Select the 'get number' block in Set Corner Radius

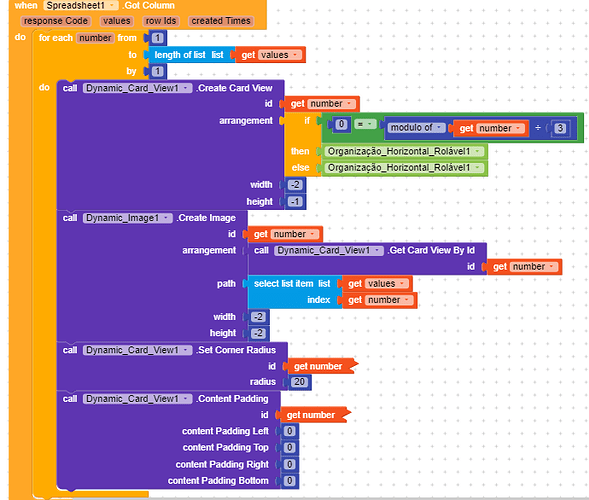click(320, 366)
